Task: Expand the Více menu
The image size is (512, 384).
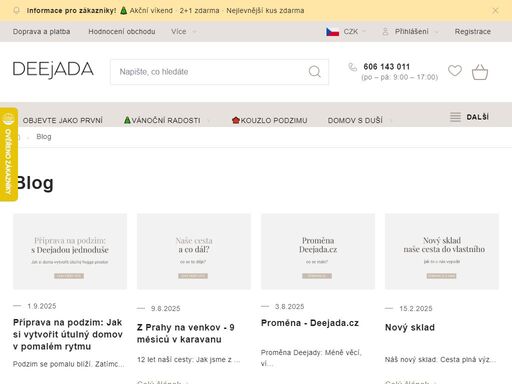Action: (184, 32)
